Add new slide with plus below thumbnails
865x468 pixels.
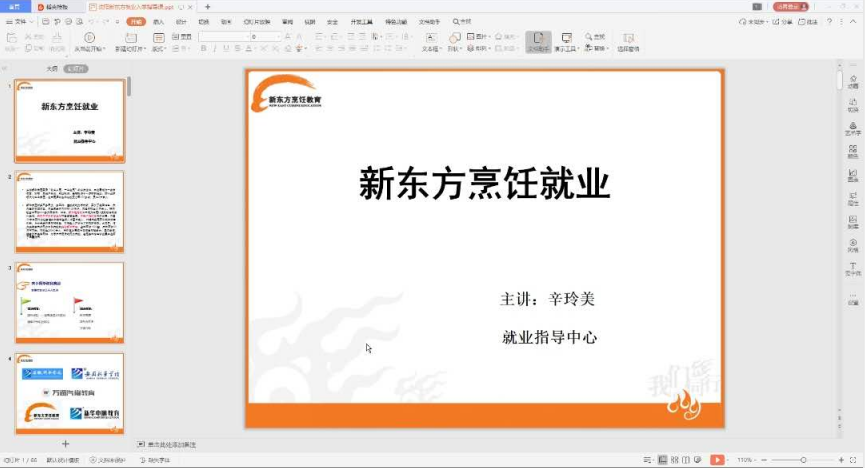[66, 444]
